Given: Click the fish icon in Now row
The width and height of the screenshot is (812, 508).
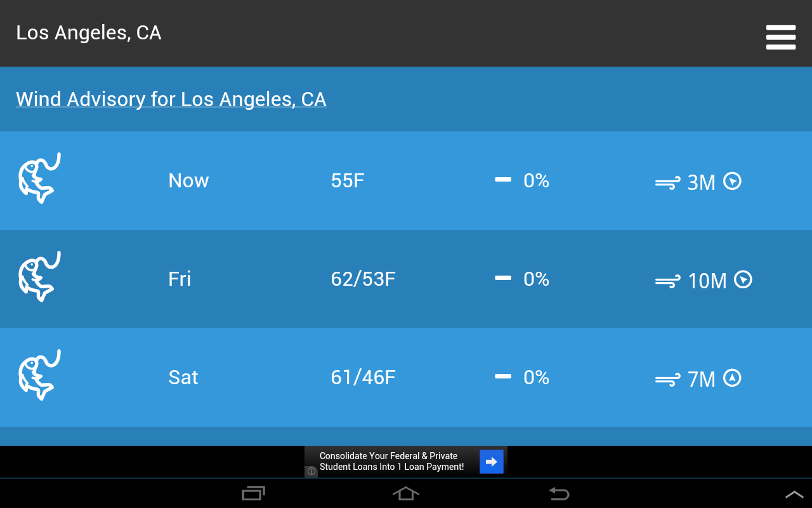Looking at the screenshot, I should click(39, 178).
